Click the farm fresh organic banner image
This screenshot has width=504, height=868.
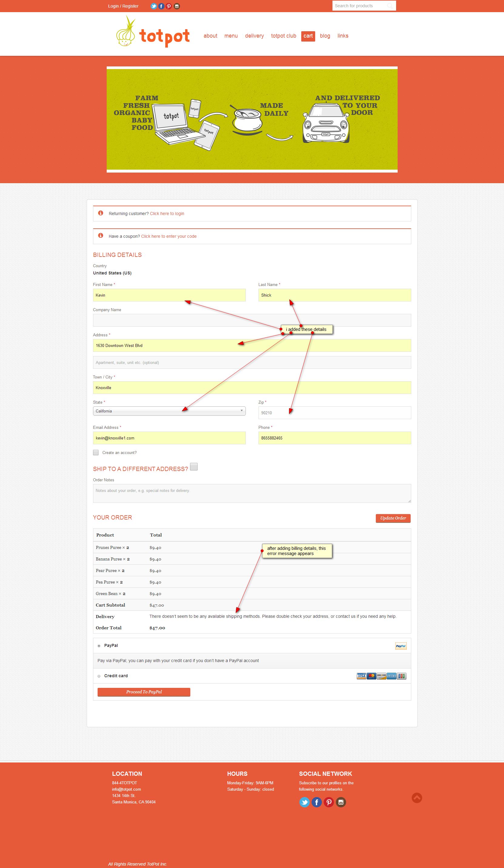(x=252, y=119)
